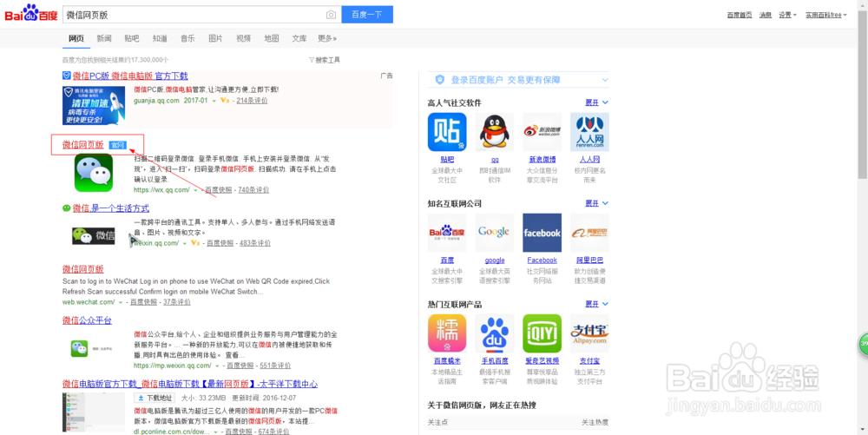This screenshot has height=435, width=868.
Task: Switch to the 知道 tab
Action: point(160,38)
